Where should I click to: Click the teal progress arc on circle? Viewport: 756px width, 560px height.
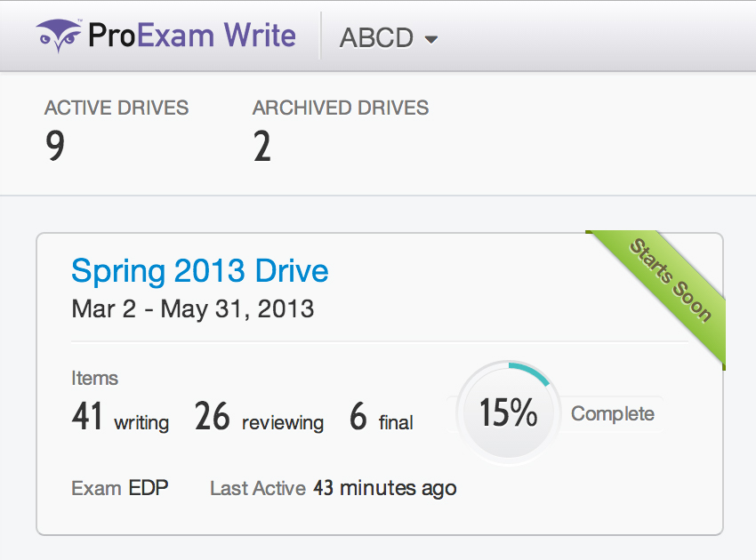pos(534,372)
